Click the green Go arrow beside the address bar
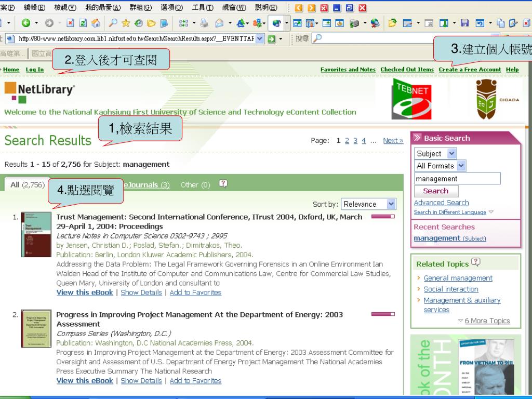 (x=271, y=38)
